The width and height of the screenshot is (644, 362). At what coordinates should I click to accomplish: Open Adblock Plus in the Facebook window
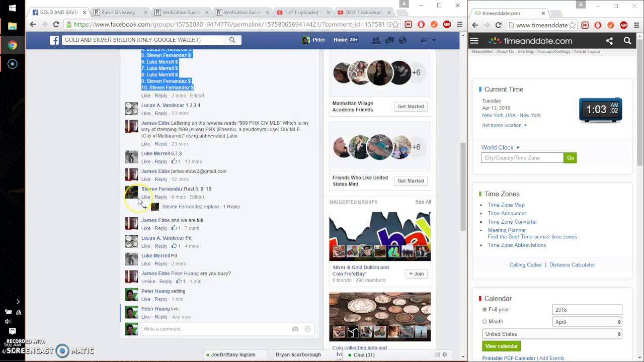[x=447, y=24]
